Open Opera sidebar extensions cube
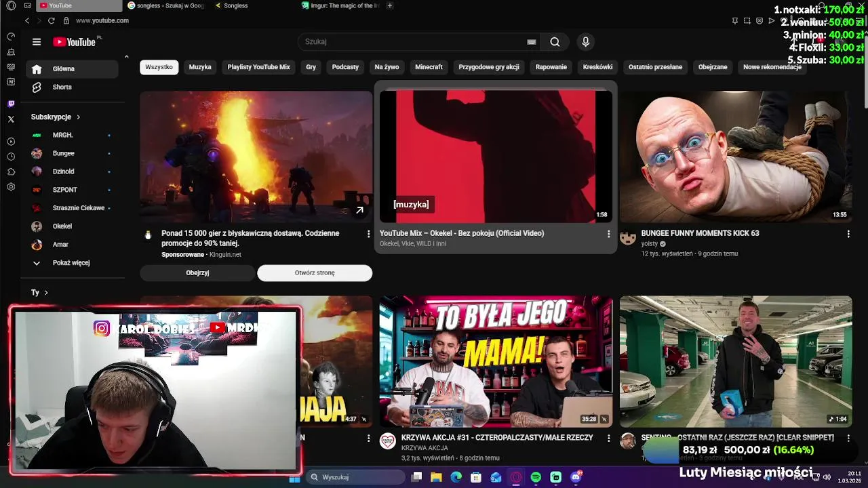Screen dimensions: 868x488 pos(11,171)
